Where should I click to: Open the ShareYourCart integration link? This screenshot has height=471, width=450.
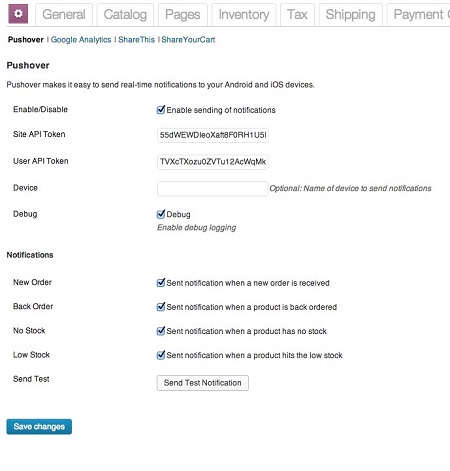[x=188, y=40]
